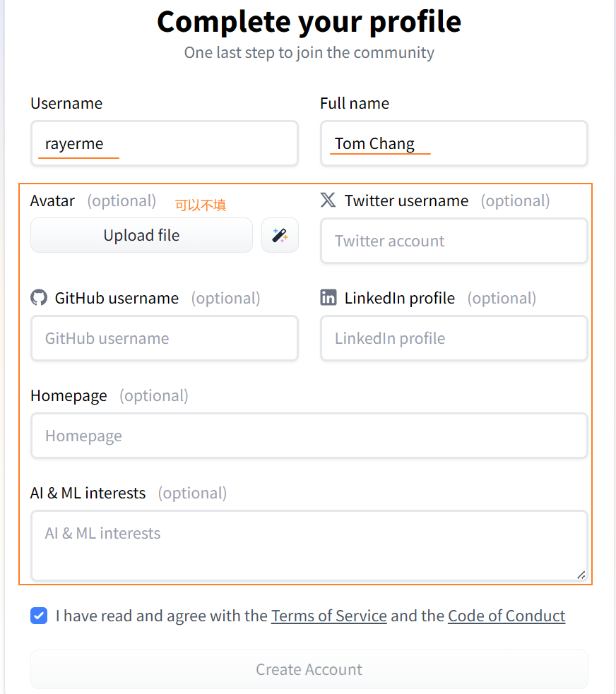Click the AI & ML interests label
This screenshot has width=616, height=694.
tap(88, 493)
